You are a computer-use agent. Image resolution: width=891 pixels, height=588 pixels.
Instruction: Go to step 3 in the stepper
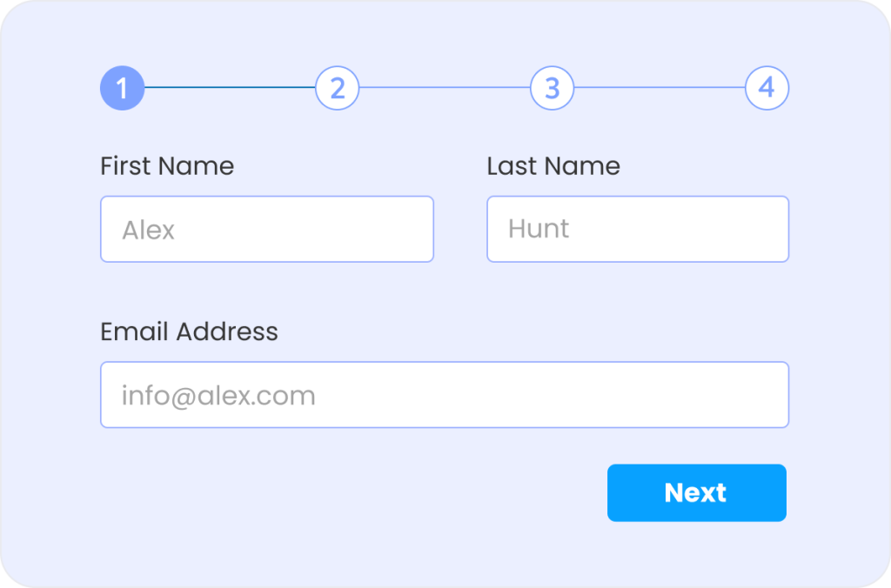click(x=552, y=88)
